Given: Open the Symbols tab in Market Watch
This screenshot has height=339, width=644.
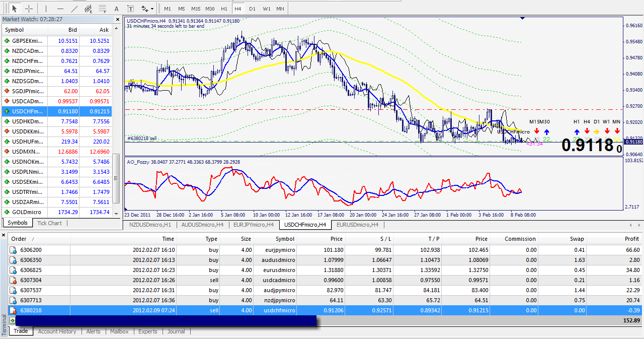Looking at the screenshot, I should 18,223.
